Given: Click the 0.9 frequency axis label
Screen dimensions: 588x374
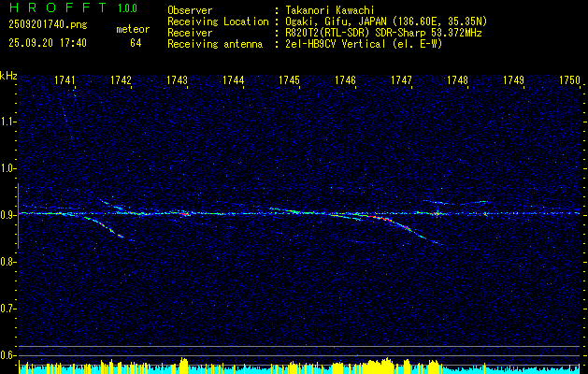Looking at the screenshot, I should point(7,215).
